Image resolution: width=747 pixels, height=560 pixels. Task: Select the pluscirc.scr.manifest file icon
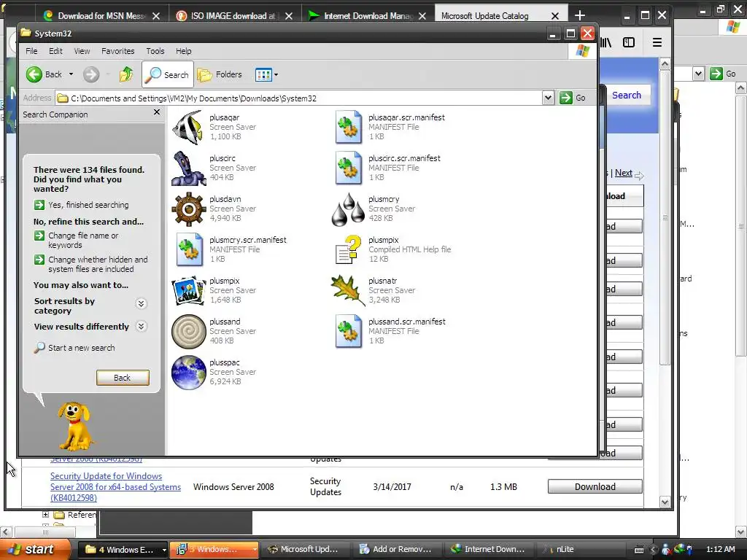tap(348, 168)
